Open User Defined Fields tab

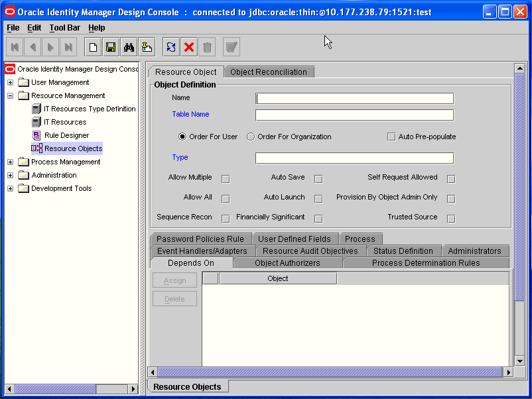[x=295, y=239]
